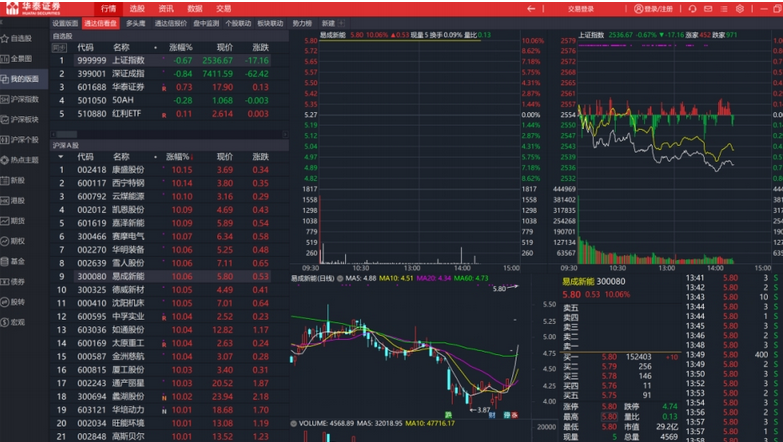
Task: Open the 数据 menu tab
Action: [195, 8]
